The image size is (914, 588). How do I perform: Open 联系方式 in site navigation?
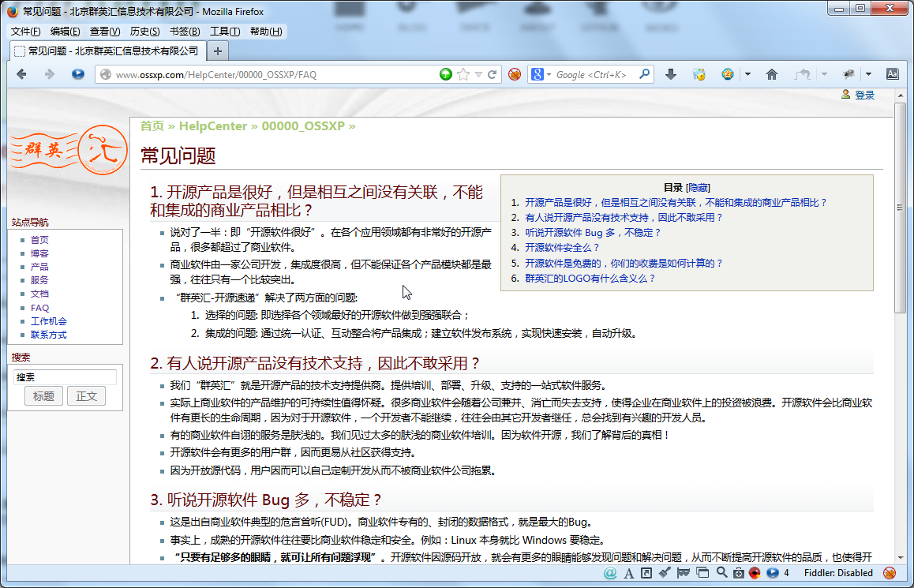pyautogui.click(x=48, y=335)
